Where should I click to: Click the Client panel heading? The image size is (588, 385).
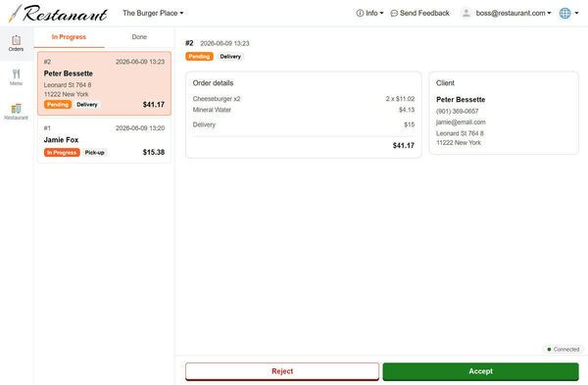tap(445, 83)
